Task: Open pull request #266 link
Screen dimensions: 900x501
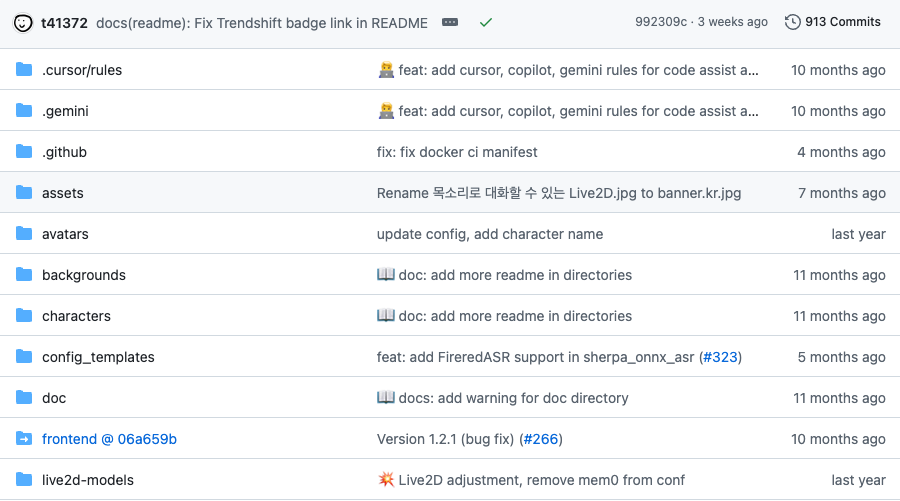Action: [x=541, y=439]
